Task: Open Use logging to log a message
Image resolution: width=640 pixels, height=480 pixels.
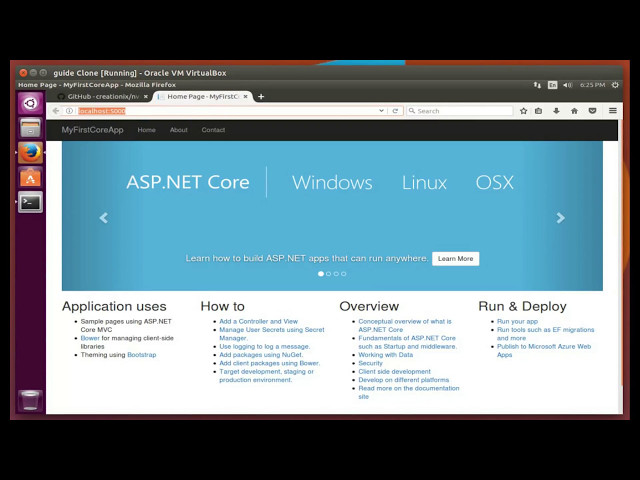Action: click(264, 347)
